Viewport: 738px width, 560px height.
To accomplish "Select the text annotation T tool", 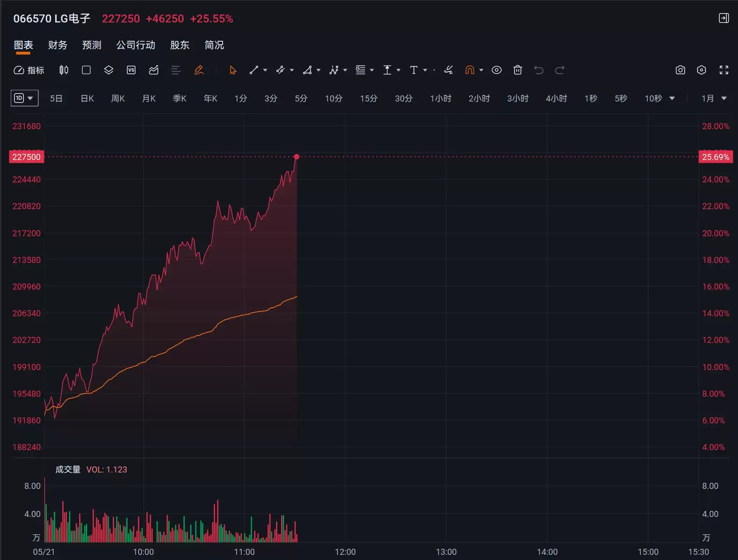I will [414, 70].
